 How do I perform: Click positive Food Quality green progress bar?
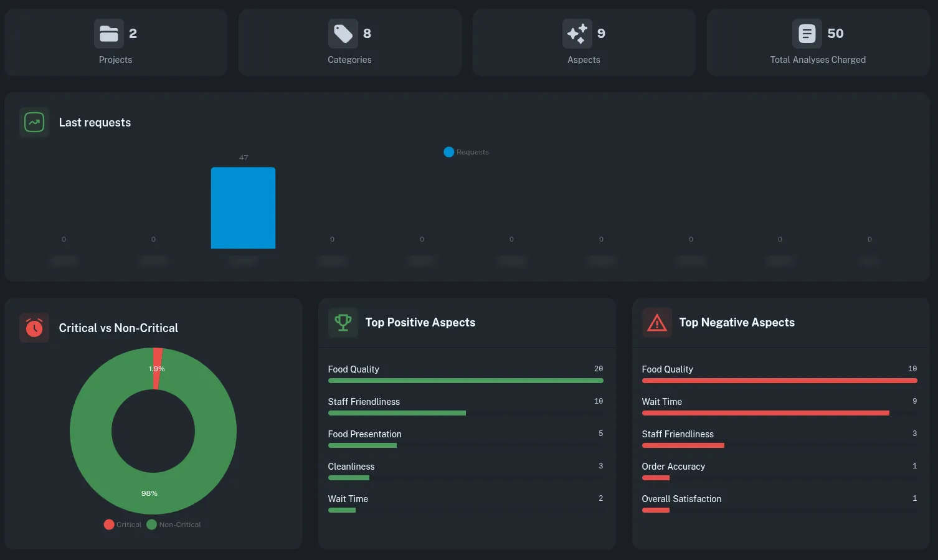point(465,381)
